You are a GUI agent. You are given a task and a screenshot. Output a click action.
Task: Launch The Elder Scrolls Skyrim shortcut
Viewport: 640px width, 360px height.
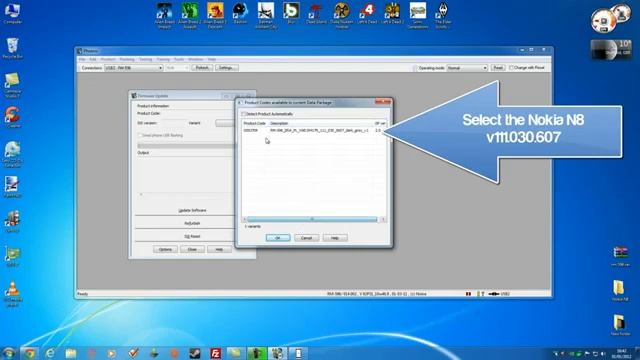click(443, 16)
